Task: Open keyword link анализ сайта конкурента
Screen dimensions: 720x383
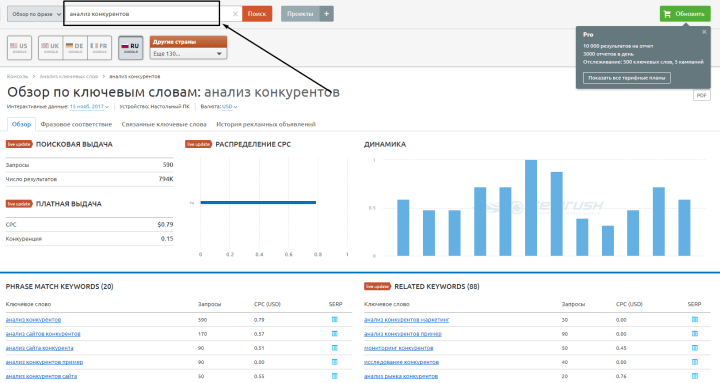Action: click(x=39, y=348)
